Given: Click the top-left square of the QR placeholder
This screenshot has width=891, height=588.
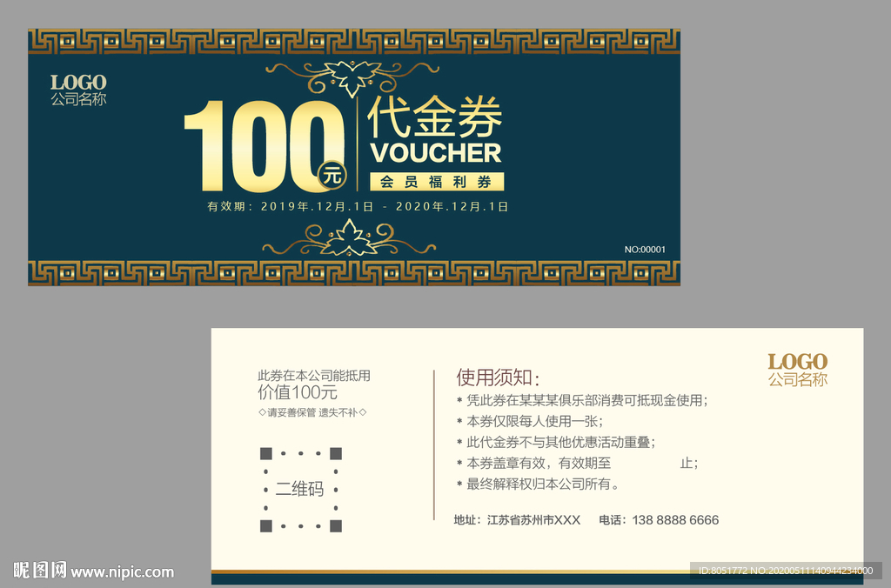Looking at the screenshot, I should [266, 453].
